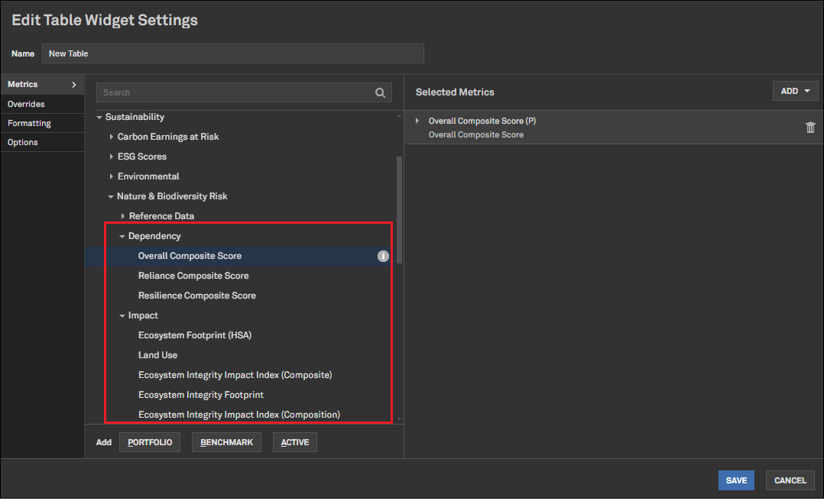Add metric as PORTFOLIO

[x=150, y=442]
